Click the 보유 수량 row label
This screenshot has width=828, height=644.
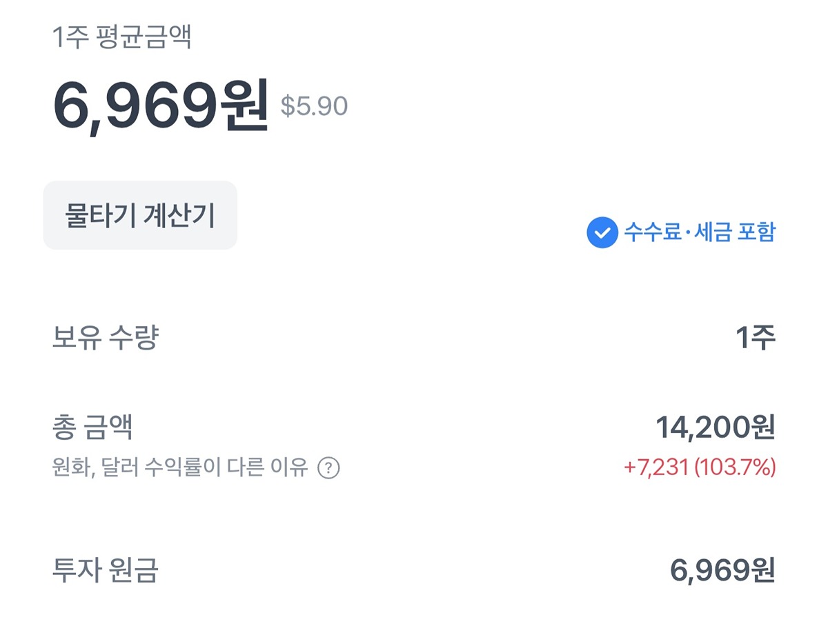click(106, 338)
